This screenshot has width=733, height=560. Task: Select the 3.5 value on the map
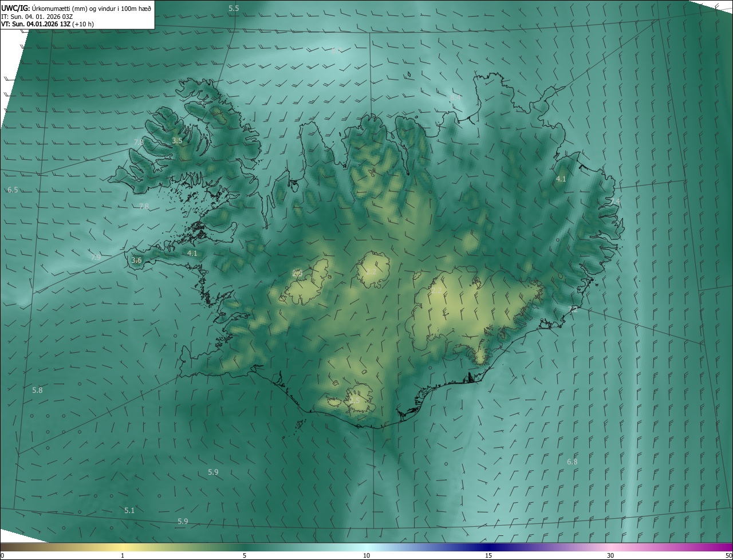coord(177,140)
